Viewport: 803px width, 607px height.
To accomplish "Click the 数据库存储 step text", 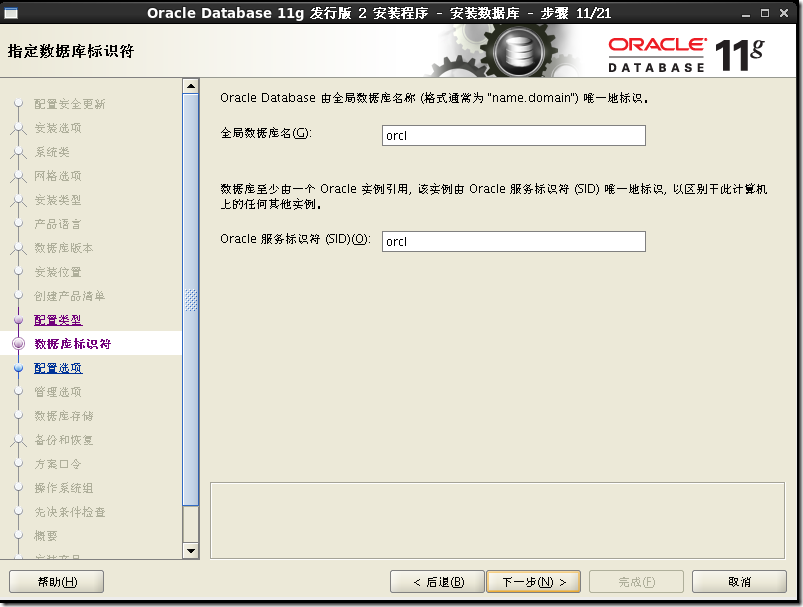I will coord(64,416).
